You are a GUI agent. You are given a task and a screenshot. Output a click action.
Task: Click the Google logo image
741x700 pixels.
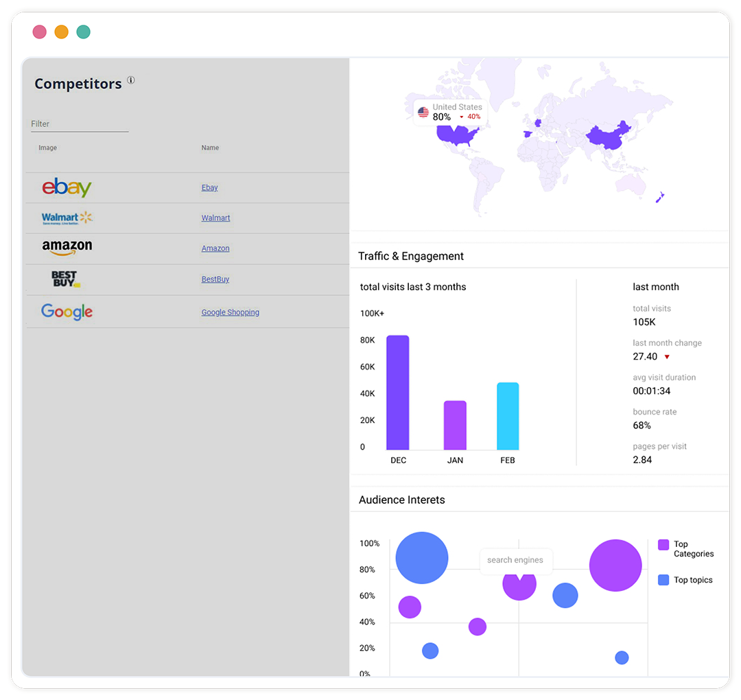(x=67, y=312)
